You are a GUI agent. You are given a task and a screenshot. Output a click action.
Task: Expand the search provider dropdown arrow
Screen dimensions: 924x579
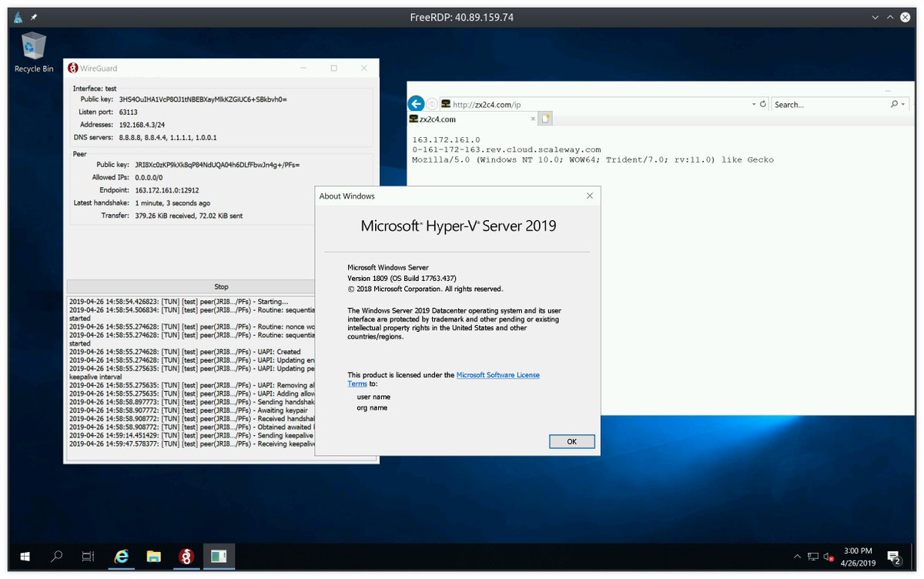coord(902,104)
